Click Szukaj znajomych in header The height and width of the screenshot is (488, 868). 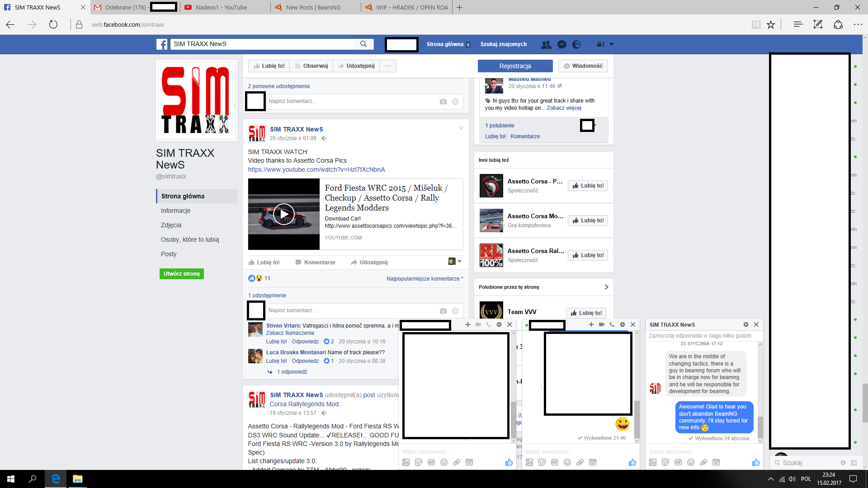point(504,44)
